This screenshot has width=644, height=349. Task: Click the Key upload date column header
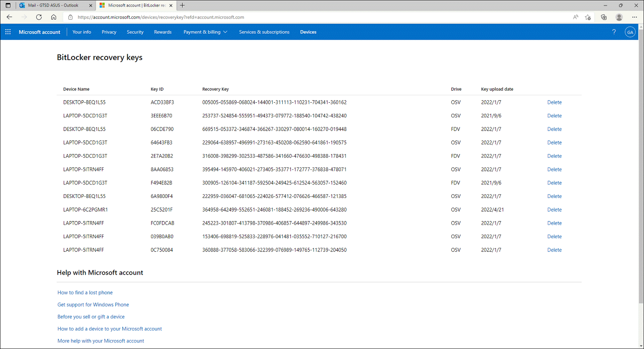point(497,89)
